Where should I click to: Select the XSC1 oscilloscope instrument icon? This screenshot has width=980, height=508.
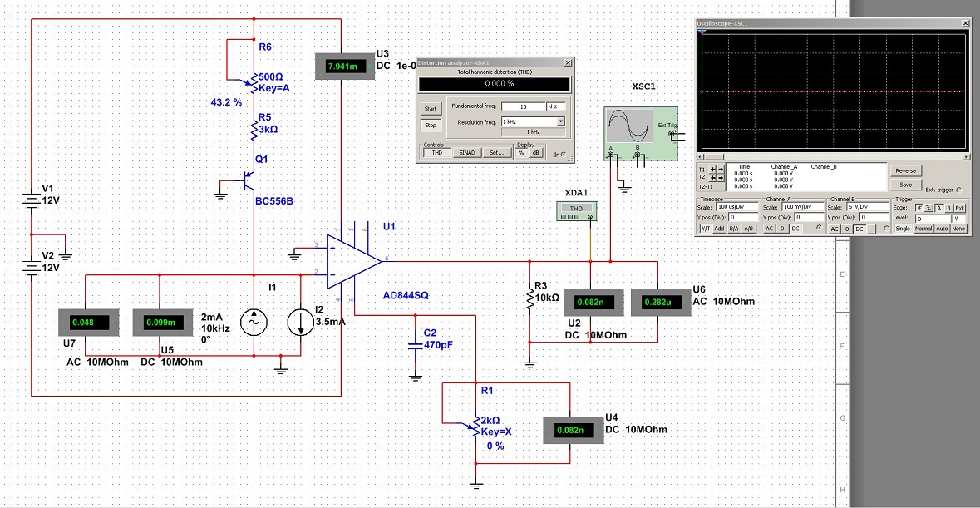click(x=641, y=134)
